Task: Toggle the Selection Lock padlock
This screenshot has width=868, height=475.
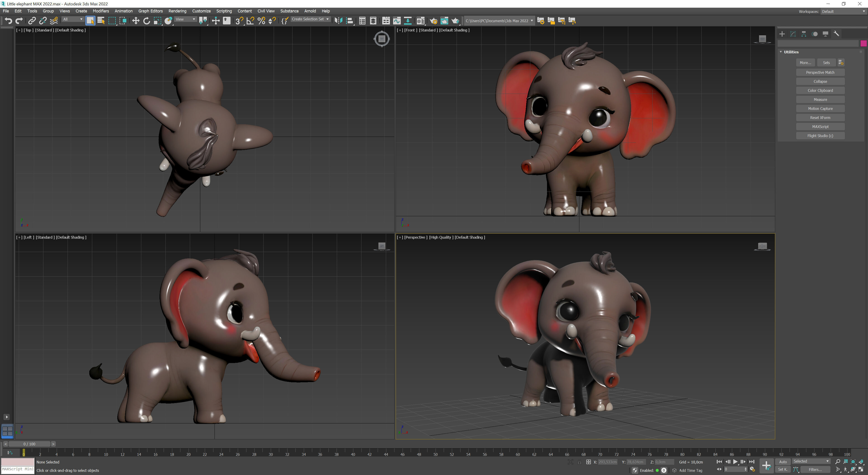Action: [x=579, y=462]
